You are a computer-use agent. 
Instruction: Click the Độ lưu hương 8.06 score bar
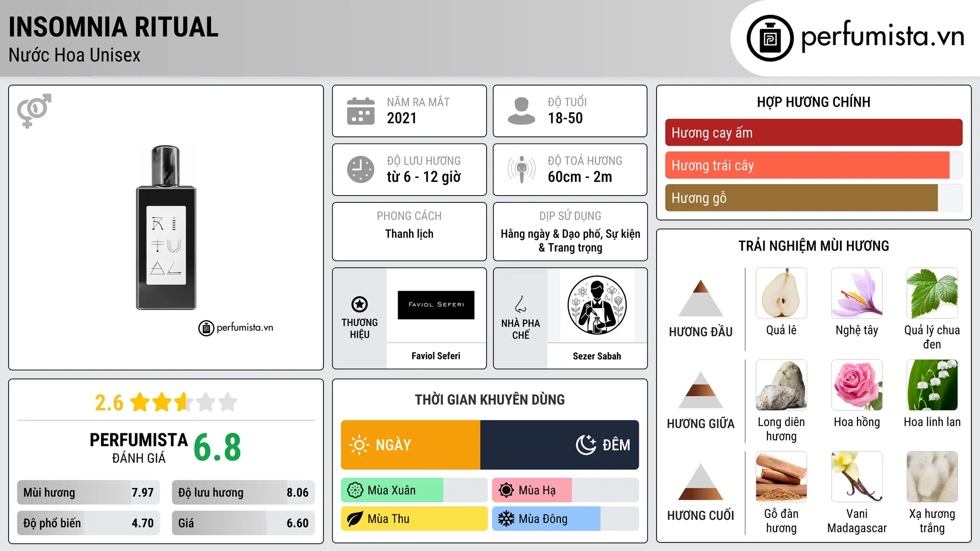244,492
